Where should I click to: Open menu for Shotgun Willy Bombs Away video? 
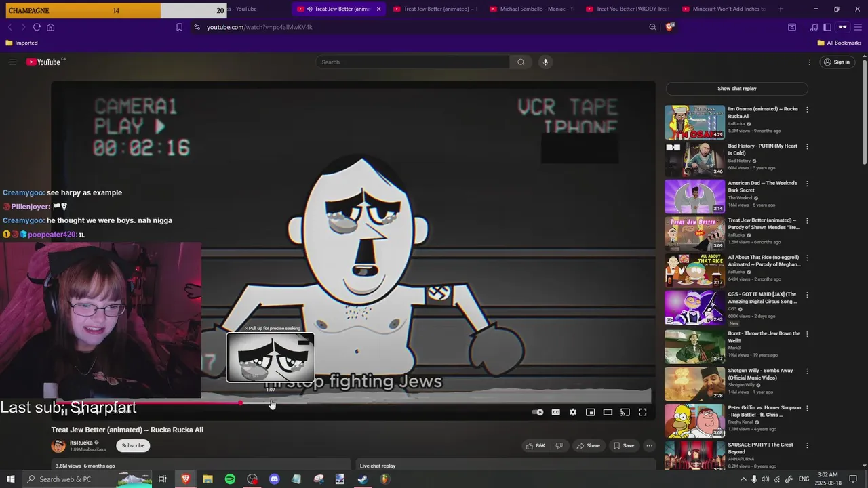pos(807,371)
